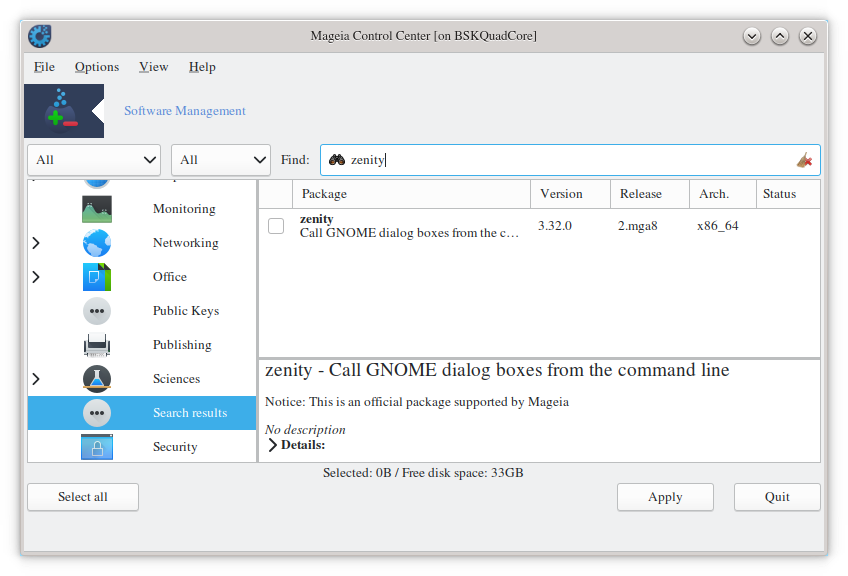Sort by Package column header
Image resolution: width=848 pixels, height=576 pixels.
pos(412,194)
